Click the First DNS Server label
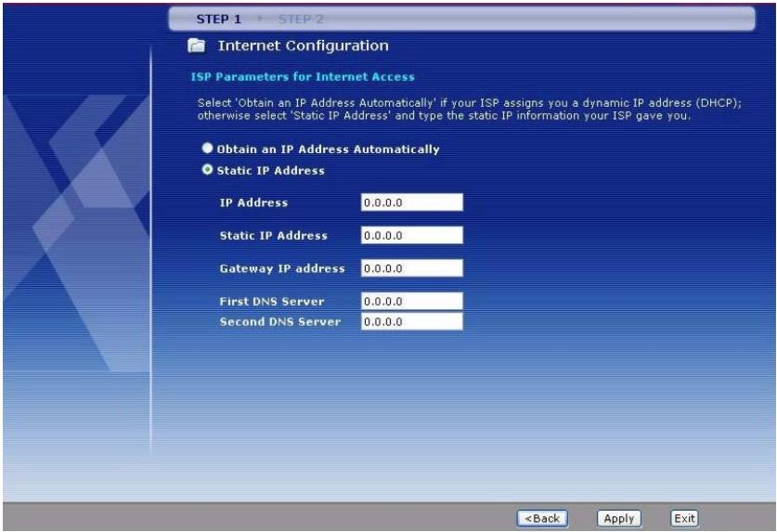 coord(265,302)
